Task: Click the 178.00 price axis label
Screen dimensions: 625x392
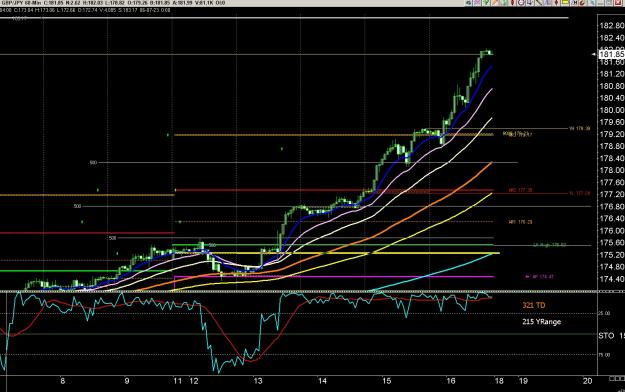Action: tap(612, 170)
